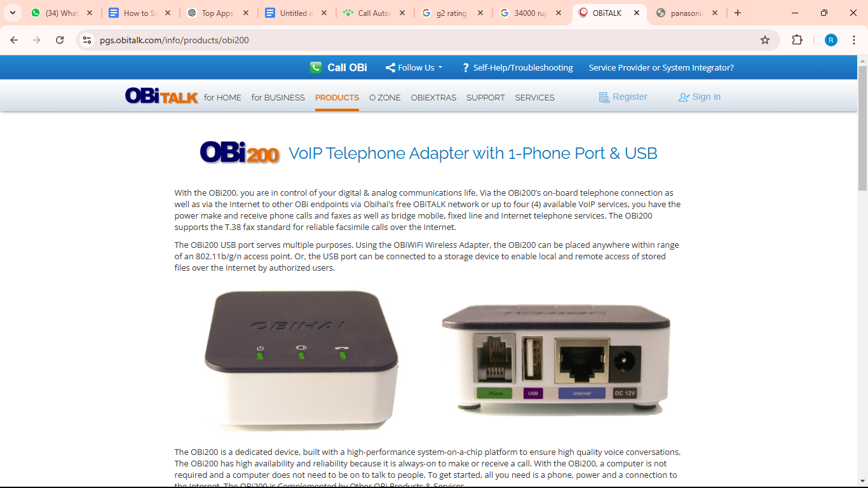Click the site information icon in address bar
The height and width of the screenshot is (488, 868).
point(88,40)
